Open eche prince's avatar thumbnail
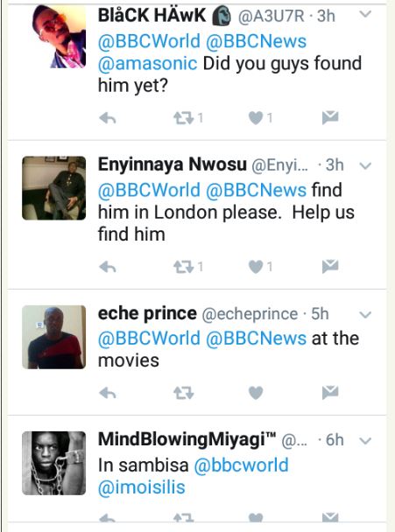Screen dimensions: 395x532 pyautogui.click(x=54, y=337)
